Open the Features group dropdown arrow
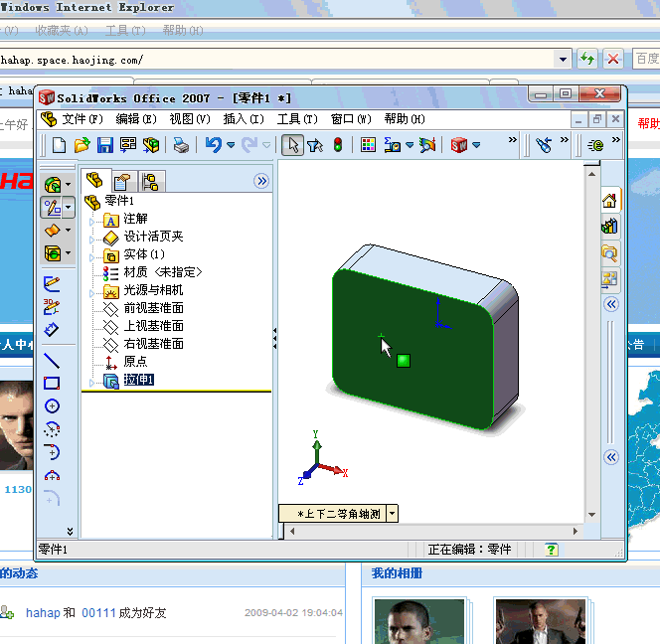Viewport: 660px width, 644px height. (69, 185)
